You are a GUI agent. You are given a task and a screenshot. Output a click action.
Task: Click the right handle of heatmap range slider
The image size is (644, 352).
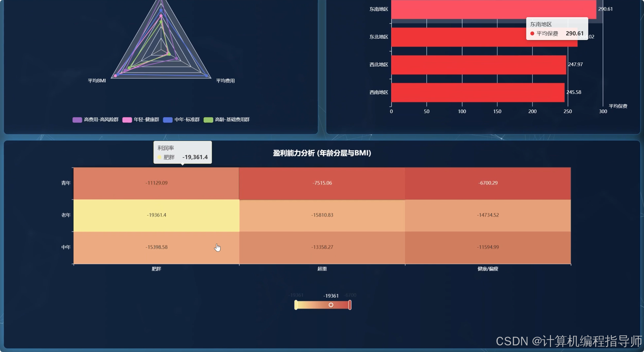350,305
